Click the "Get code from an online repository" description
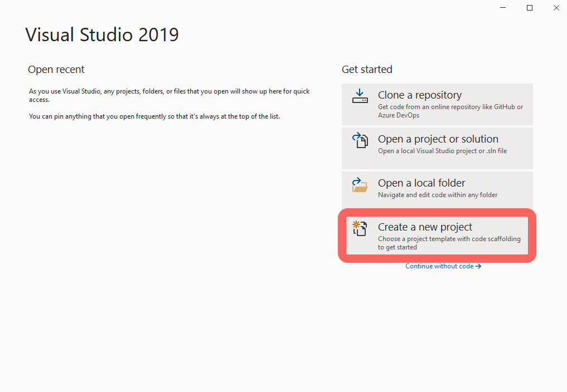 450,111
